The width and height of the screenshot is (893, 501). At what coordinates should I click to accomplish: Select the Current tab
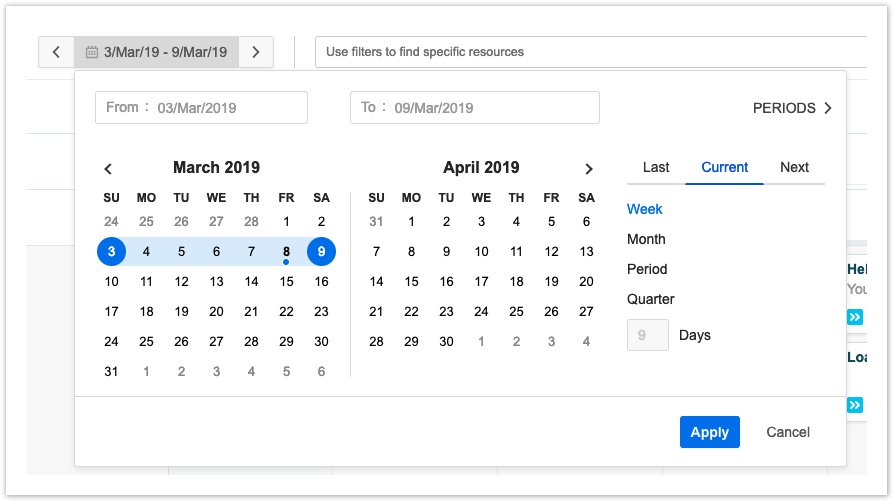(x=725, y=167)
